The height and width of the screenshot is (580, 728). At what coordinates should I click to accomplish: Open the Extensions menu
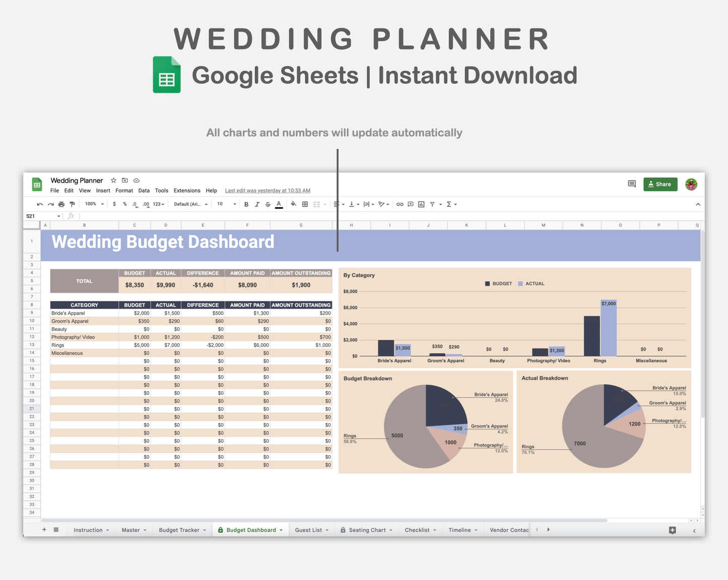187,190
